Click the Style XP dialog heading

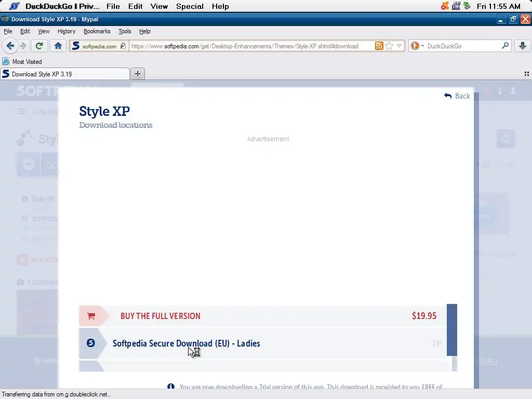tap(104, 111)
